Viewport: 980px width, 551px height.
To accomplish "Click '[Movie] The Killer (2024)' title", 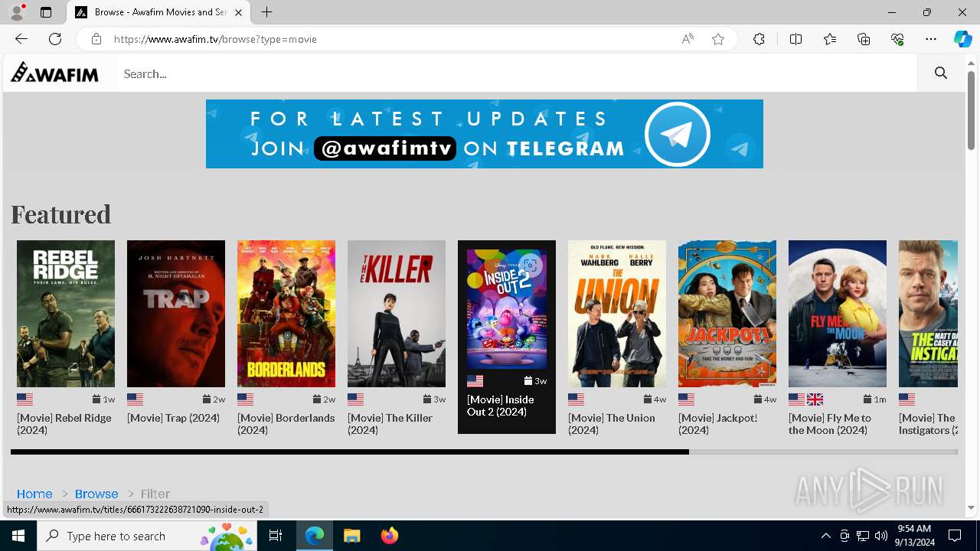I will pos(390,424).
